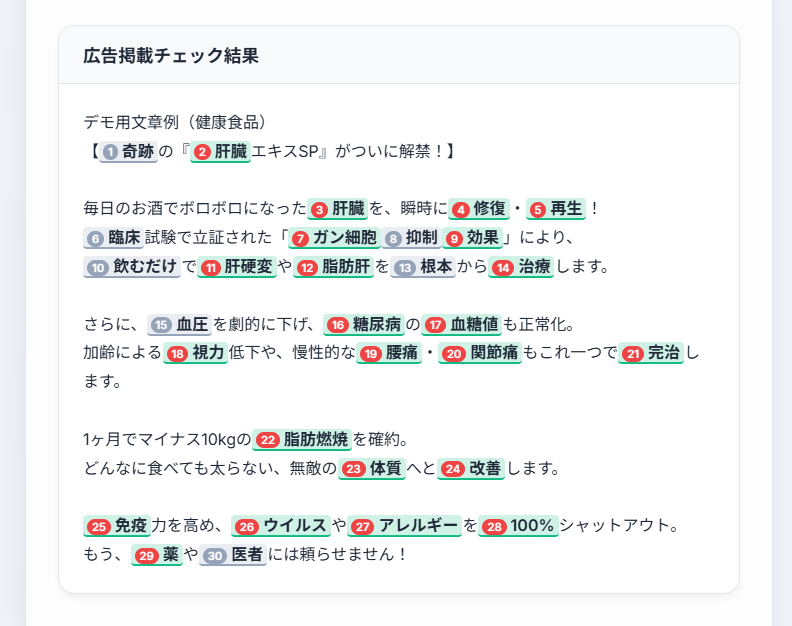This screenshot has height=626, width=792.
Task: Click the flagged term 修復
Action: click(491, 209)
